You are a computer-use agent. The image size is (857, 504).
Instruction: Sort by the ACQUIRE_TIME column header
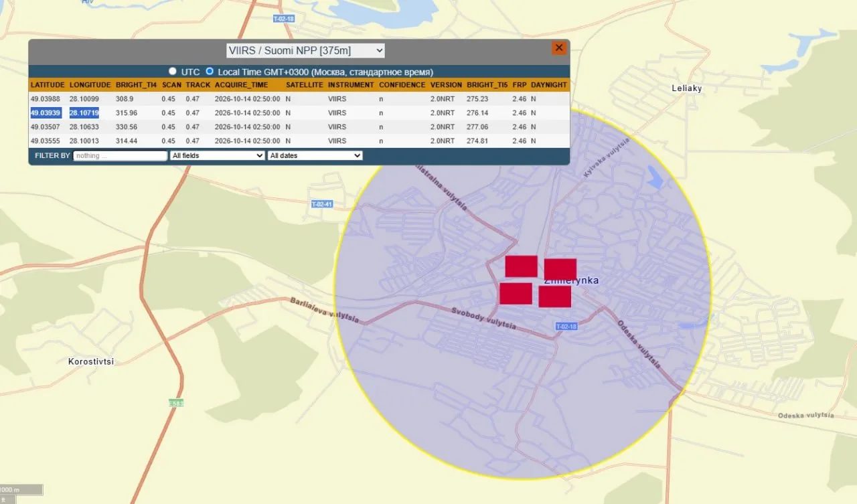point(241,85)
